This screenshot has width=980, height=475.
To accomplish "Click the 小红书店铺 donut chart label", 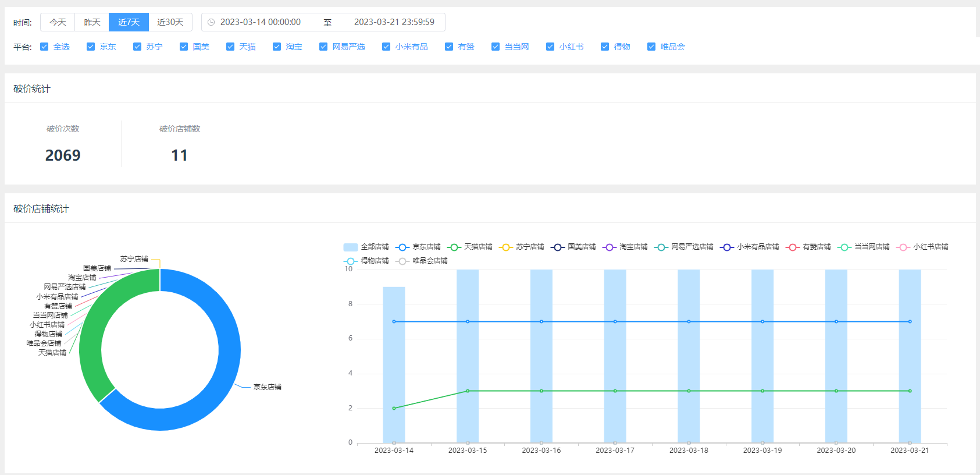I will [x=47, y=325].
